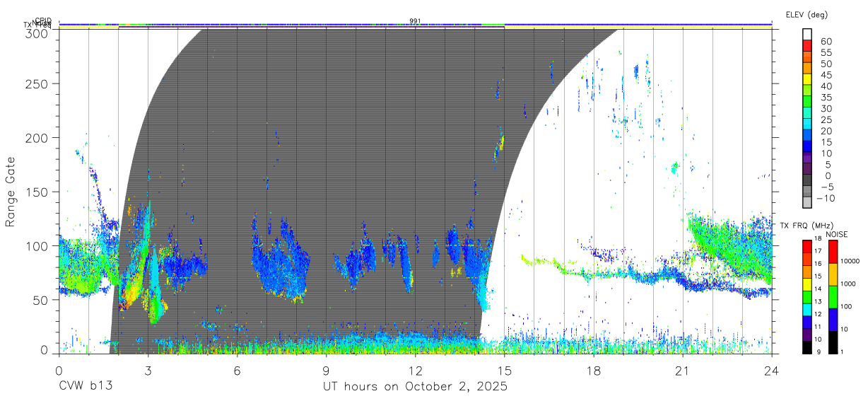Pick the purple ELEV swatch between 5 and 10
Image resolution: width=868 pixels, height=401 pixels.
point(807,158)
